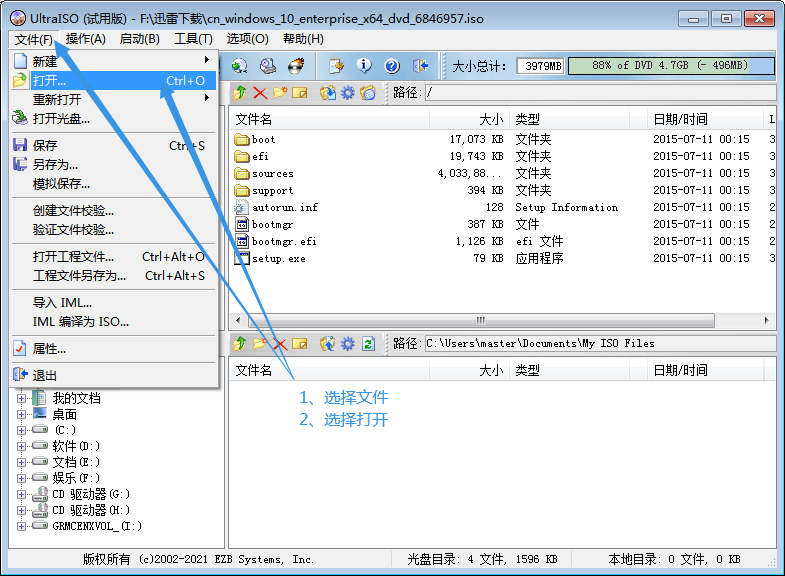Choose 打开... Ctrl+O from File menu

[114, 81]
